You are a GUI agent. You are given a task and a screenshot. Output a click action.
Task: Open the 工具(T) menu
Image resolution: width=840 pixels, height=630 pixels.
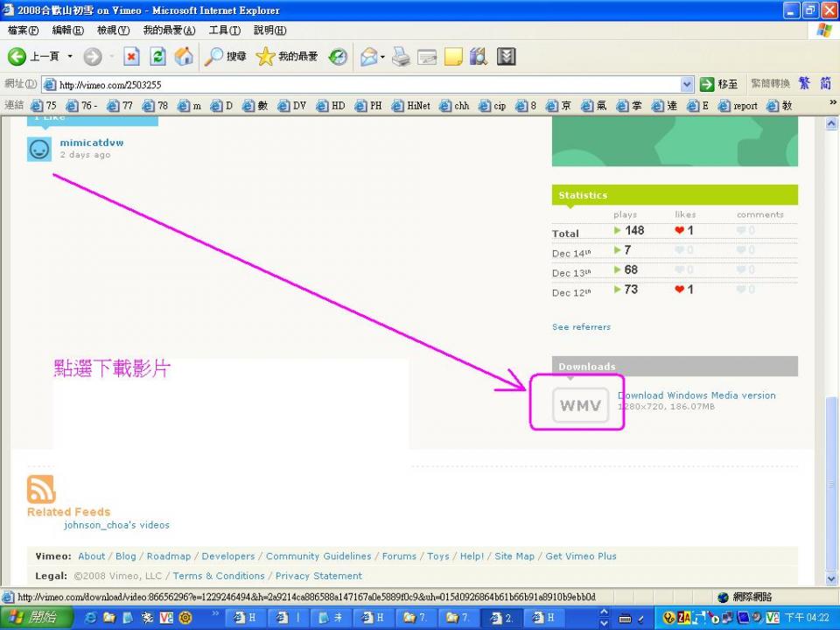[x=224, y=31]
